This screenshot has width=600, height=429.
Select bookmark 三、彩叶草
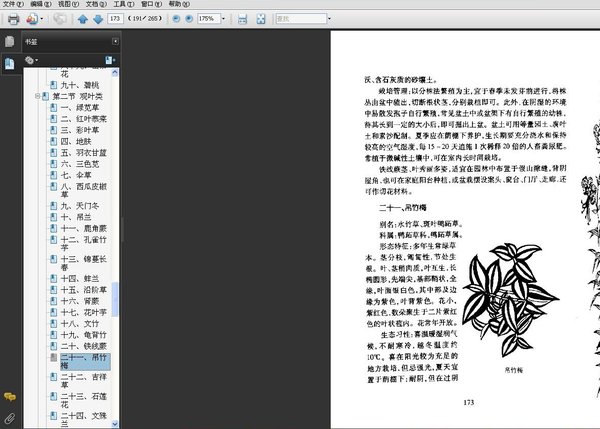[x=80, y=130]
